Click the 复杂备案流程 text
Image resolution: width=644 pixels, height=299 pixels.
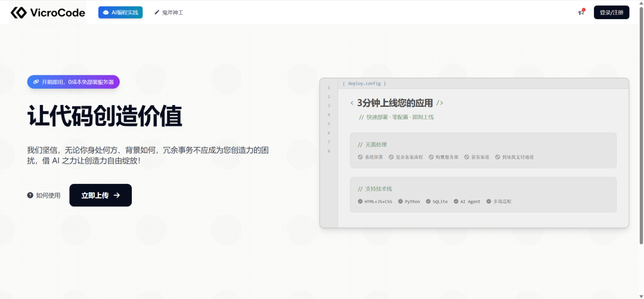pos(409,157)
